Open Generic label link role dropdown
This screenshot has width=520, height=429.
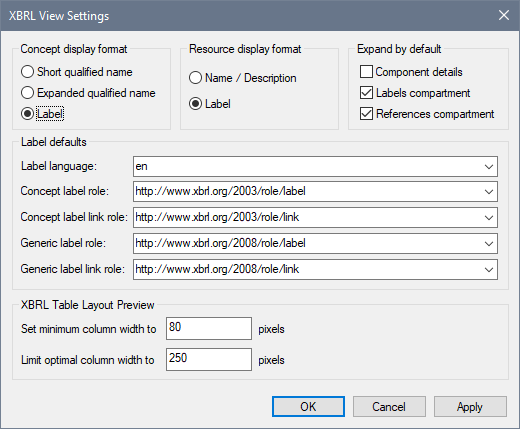(x=489, y=269)
